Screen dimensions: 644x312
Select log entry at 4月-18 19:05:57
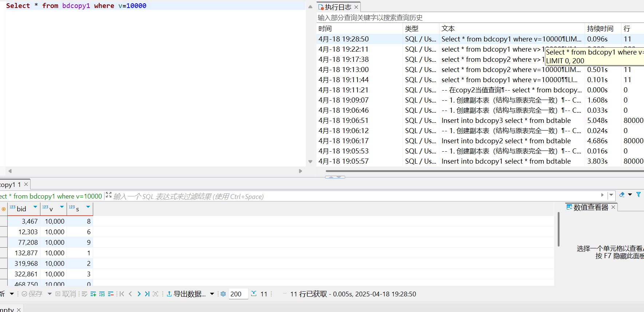(x=480, y=161)
